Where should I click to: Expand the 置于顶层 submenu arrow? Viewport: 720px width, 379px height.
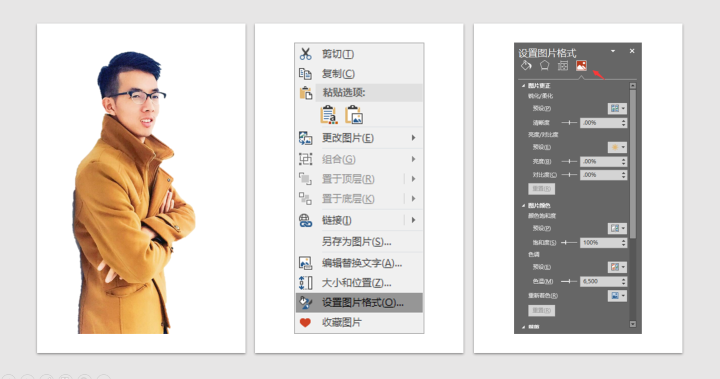[x=413, y=179]
